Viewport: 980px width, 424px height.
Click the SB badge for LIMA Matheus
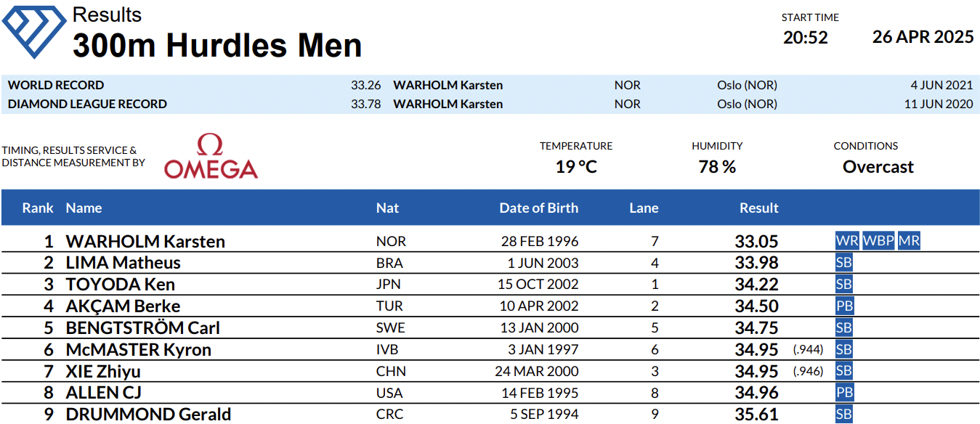[x=843, y=263]
